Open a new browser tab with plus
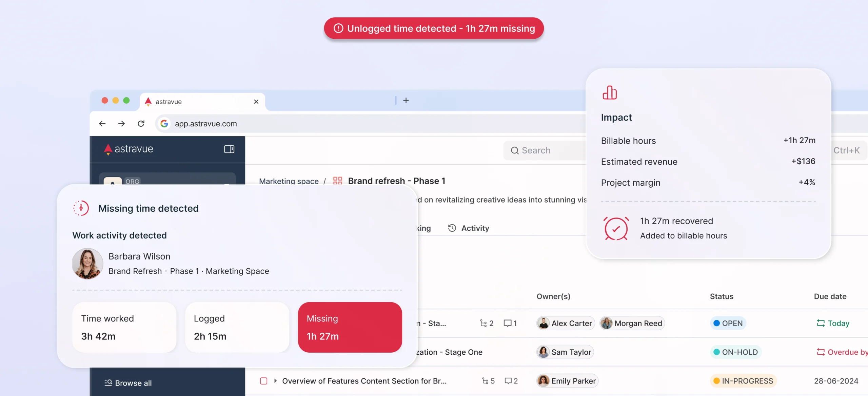Viewport: 868px width, 396px height. click(406, 100)
